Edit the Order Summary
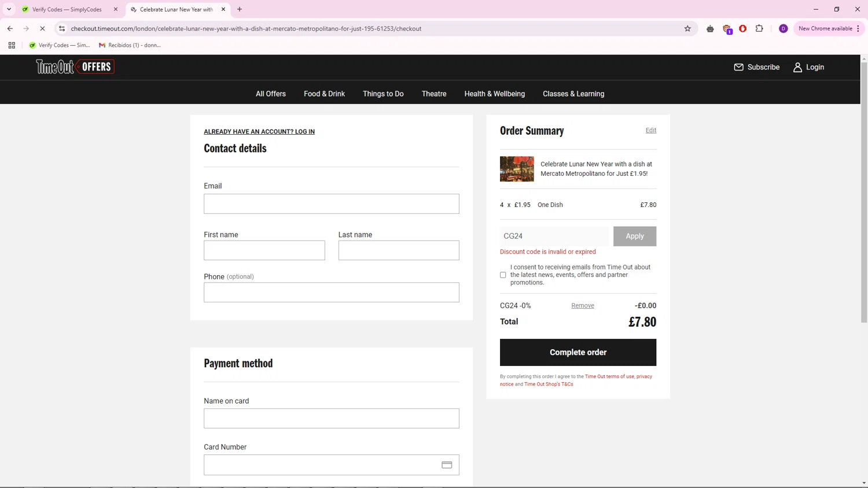This screenshot has height=488, width=868. tap(651, 130)
